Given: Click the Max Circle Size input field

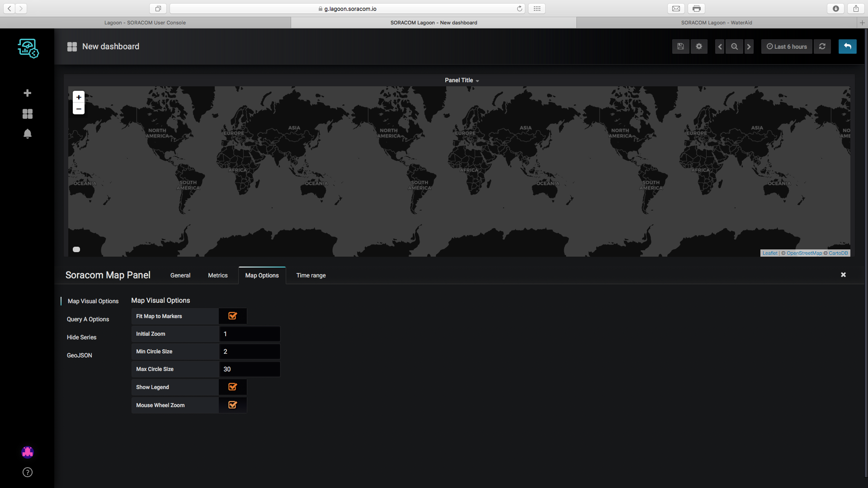Looking at the screenshot, I should [250, 369].
